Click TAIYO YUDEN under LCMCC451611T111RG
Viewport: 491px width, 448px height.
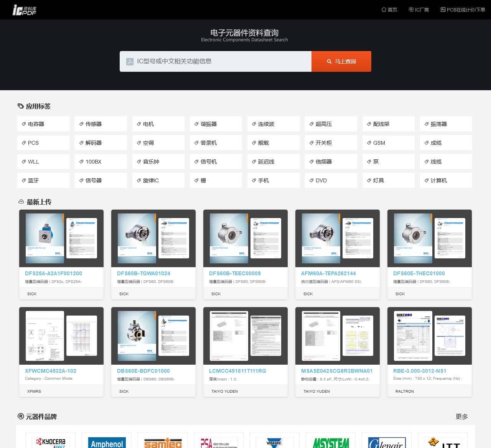[224, 391]
